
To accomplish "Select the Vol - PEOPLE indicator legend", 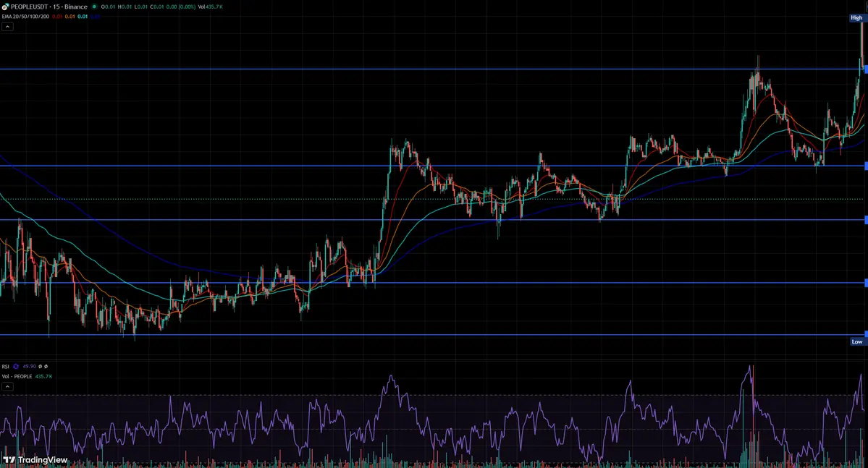I will [x=17, y=376].
